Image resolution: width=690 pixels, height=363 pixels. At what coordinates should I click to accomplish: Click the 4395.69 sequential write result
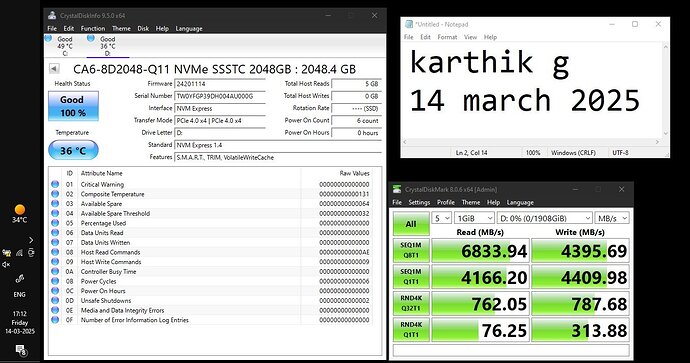point(580,251)
